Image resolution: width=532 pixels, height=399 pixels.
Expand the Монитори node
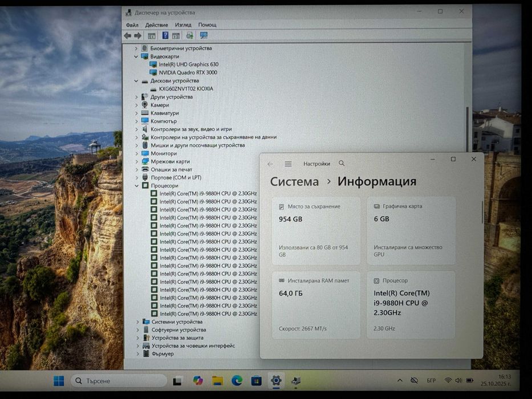point(137,154)
